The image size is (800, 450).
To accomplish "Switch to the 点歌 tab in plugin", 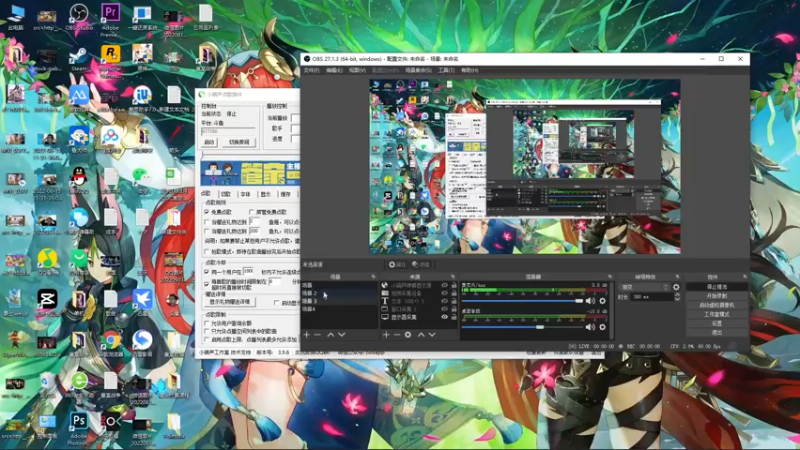I will tap(206, 194).
